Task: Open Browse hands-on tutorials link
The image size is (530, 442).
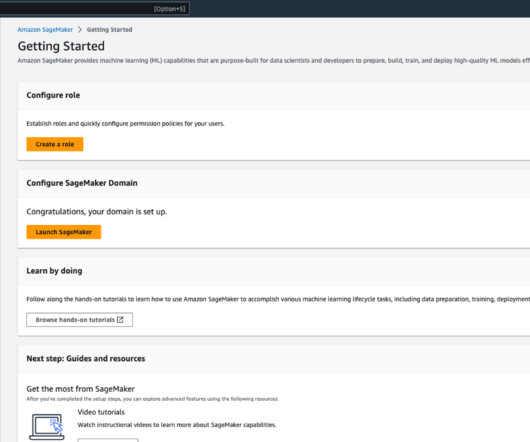Action: [x=79, y=320]
